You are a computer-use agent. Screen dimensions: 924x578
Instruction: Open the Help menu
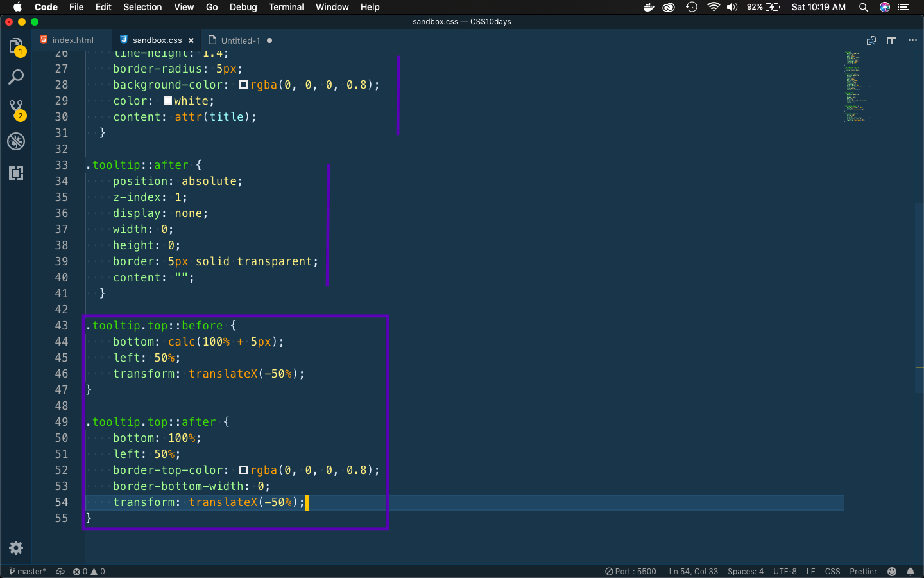(370, 7)
